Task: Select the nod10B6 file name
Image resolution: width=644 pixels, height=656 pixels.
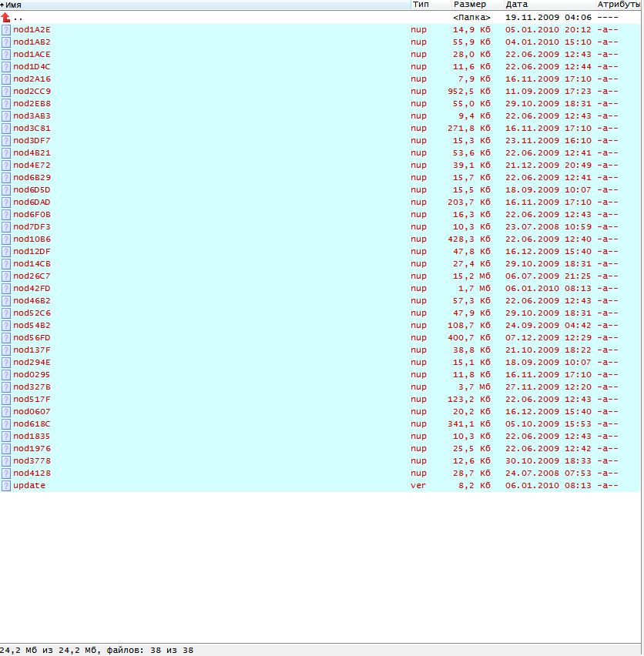Action: pos(32,239)
